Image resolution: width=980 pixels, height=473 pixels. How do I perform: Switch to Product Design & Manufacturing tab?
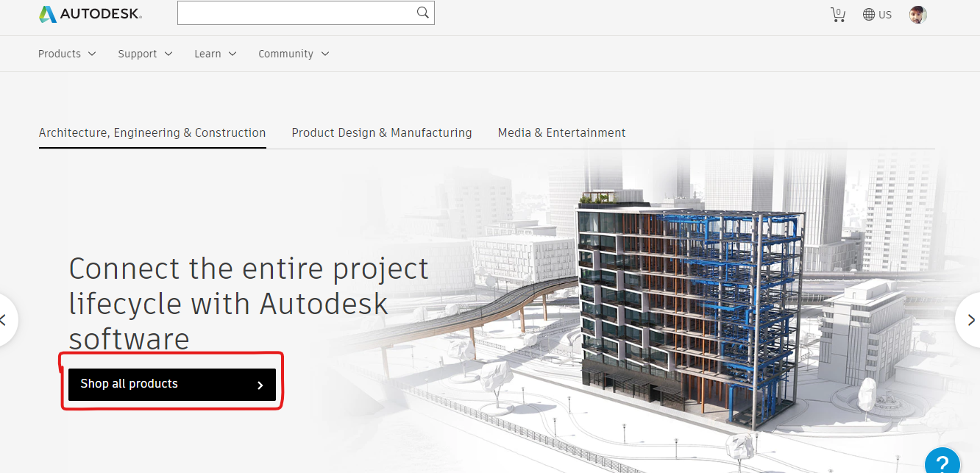[382, 133]
